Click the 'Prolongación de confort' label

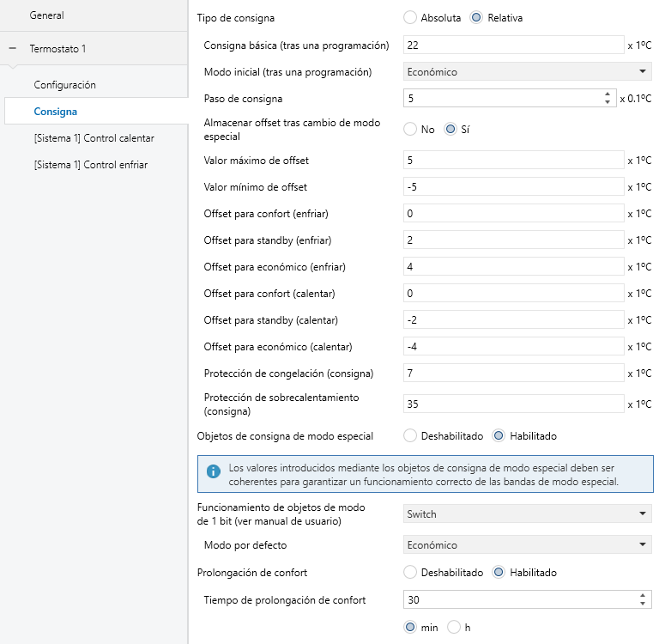coord(252,572)
